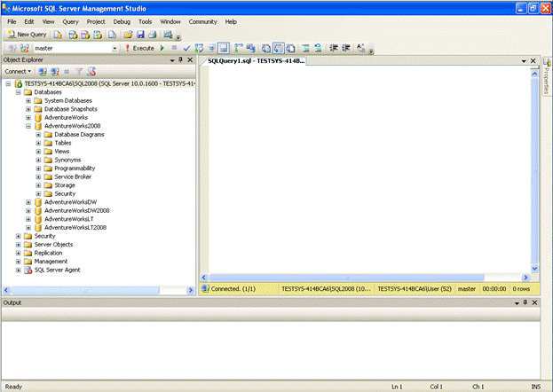Select the Service Broker folder
The width and height of the screenshot is (553, 392).
click(73, 177)
